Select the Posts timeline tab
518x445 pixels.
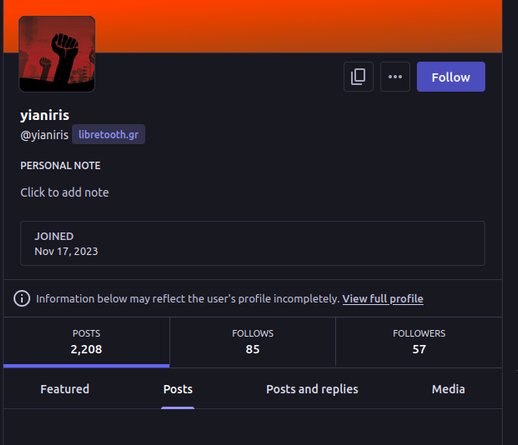pos(178,389)
